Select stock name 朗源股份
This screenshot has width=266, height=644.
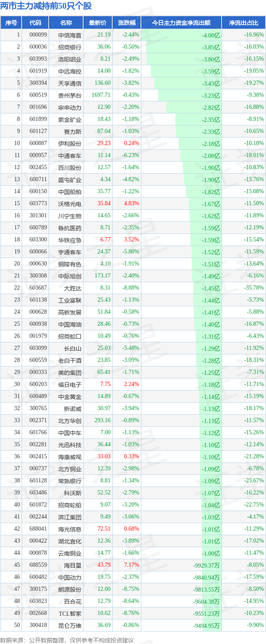tap(70, 589)
